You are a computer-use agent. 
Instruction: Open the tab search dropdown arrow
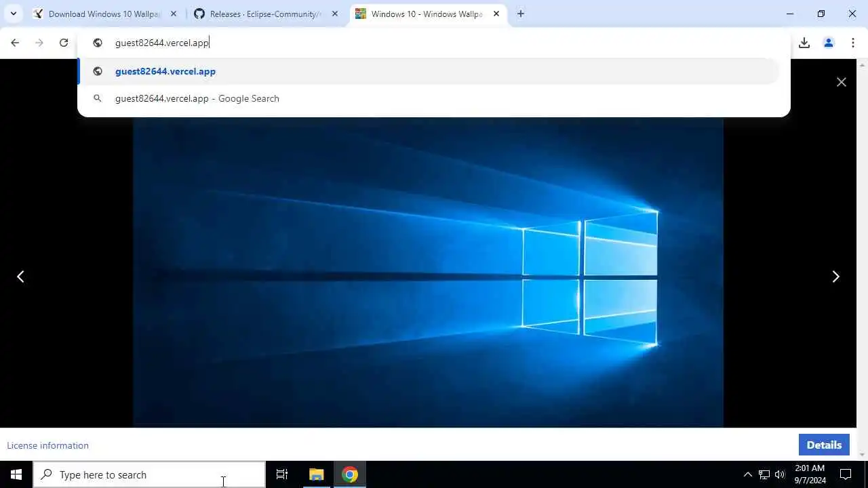tap(14, 14)
